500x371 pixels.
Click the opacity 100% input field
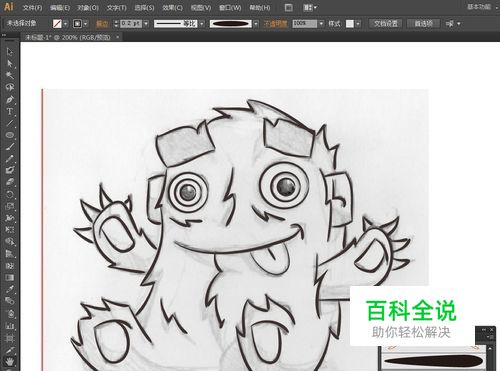coord(305,24)
